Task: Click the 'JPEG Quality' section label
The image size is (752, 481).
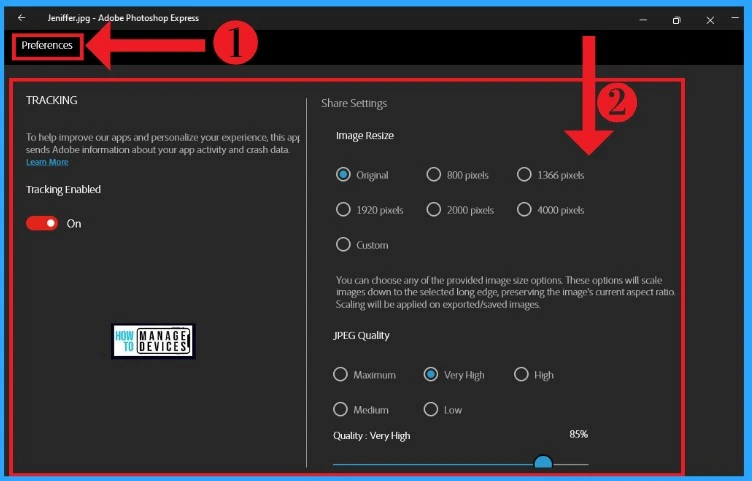Action: pos(361,336)
